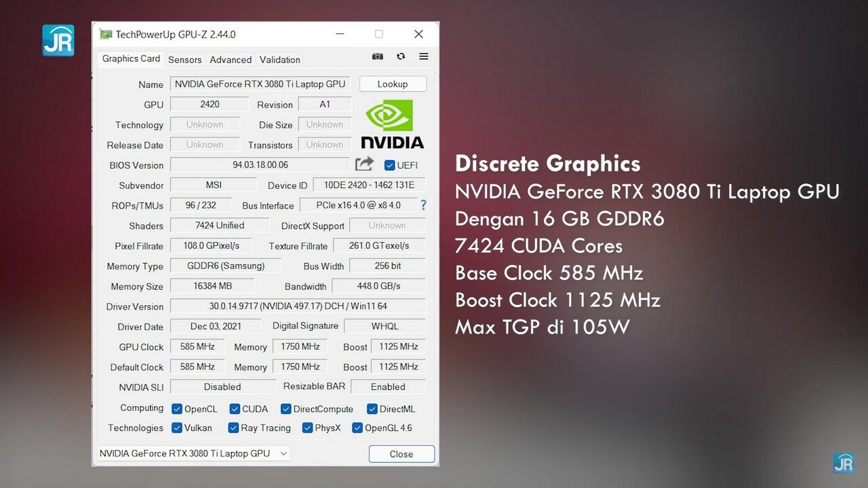
Task: Switch to the Advanced tab
Action: [x=231, y=60]
